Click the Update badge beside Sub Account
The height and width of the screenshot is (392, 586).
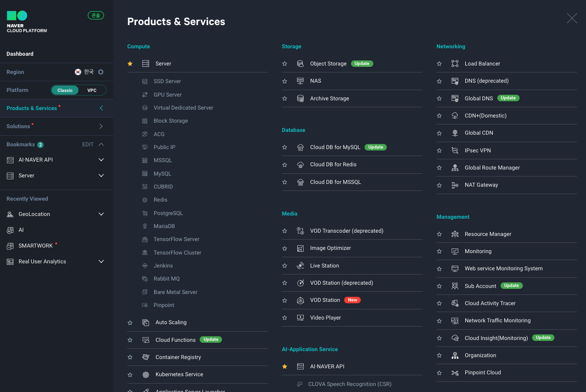[x=512, y=286]
